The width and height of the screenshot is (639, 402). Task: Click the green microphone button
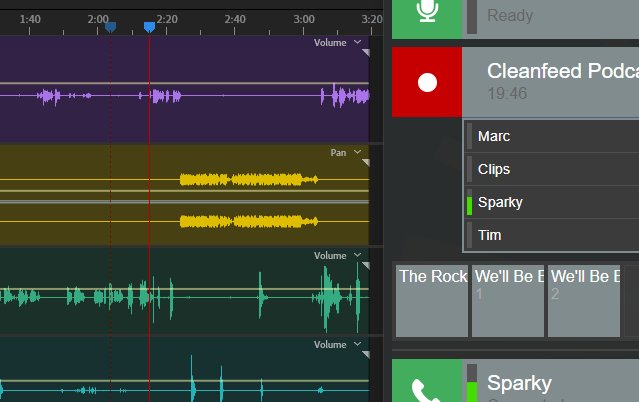coord(427,19)
